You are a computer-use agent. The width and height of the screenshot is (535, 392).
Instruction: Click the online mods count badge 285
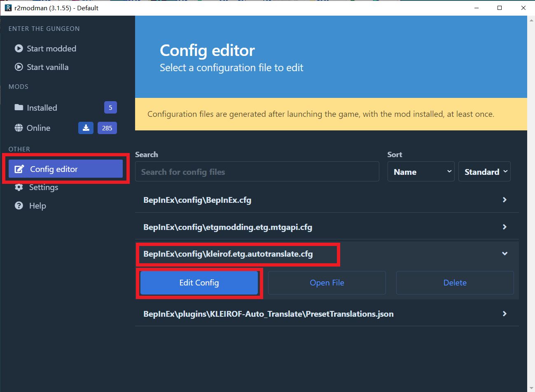pos(107,128)
